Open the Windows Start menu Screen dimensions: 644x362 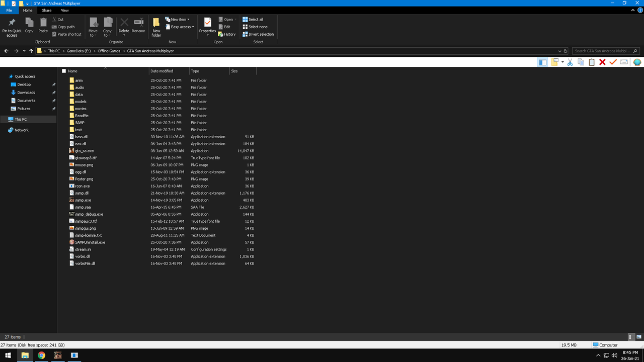8,355
